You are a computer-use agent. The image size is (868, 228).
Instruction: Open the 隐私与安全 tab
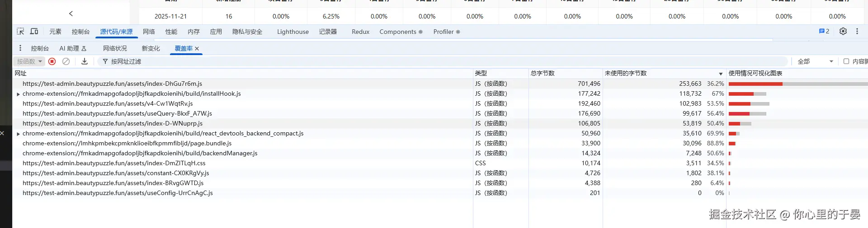pyautogui.click(x=247, y=32)
